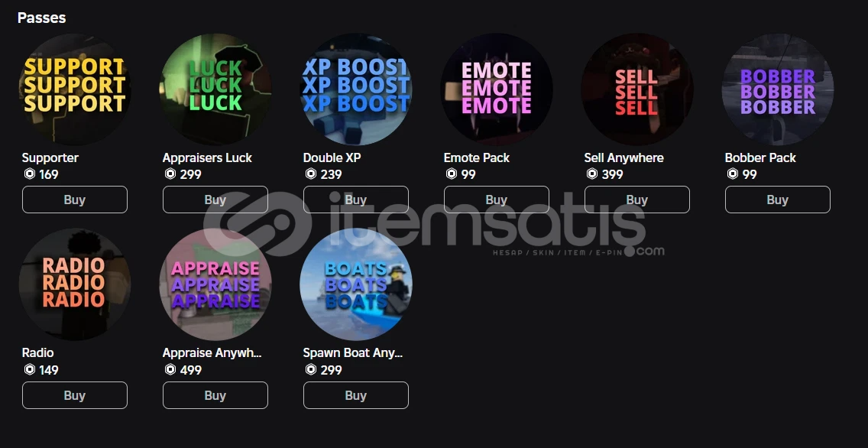The image size is (868, 448).
Task: Buy the Emote Pack pass
Action: [x=497, y=200]
